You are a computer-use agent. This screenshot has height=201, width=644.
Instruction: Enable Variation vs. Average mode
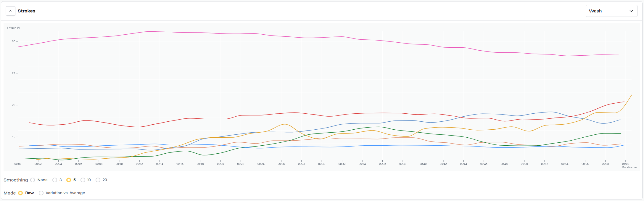[41, 193]
